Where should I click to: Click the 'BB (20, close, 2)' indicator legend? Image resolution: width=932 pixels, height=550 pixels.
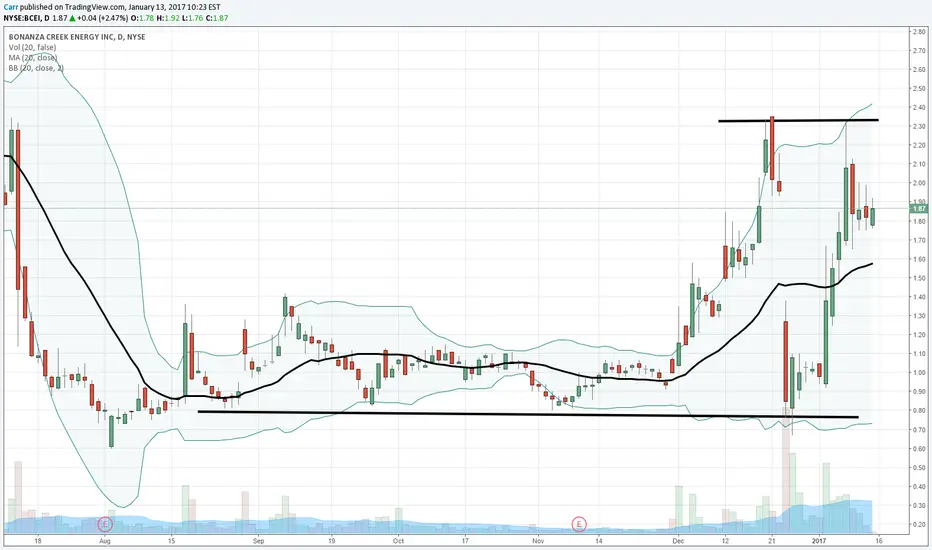click(36, 68)
